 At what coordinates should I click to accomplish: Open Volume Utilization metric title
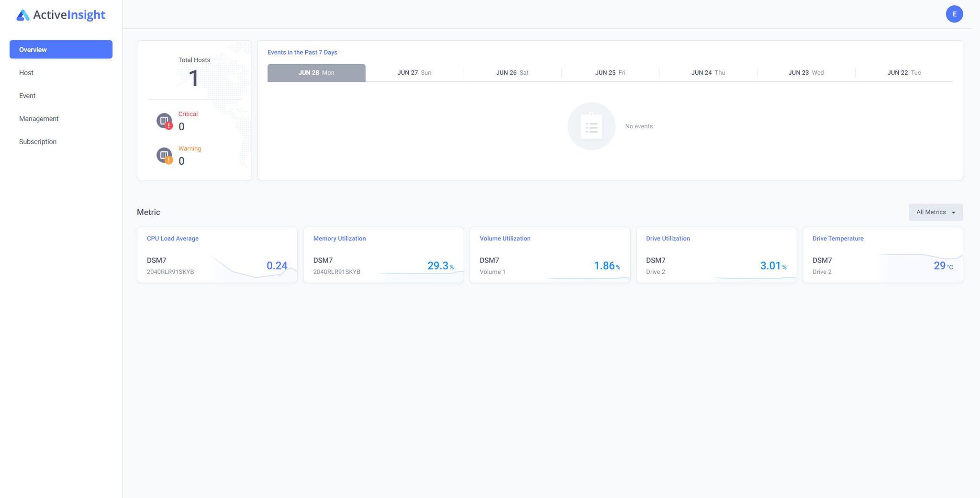(505, 238)
